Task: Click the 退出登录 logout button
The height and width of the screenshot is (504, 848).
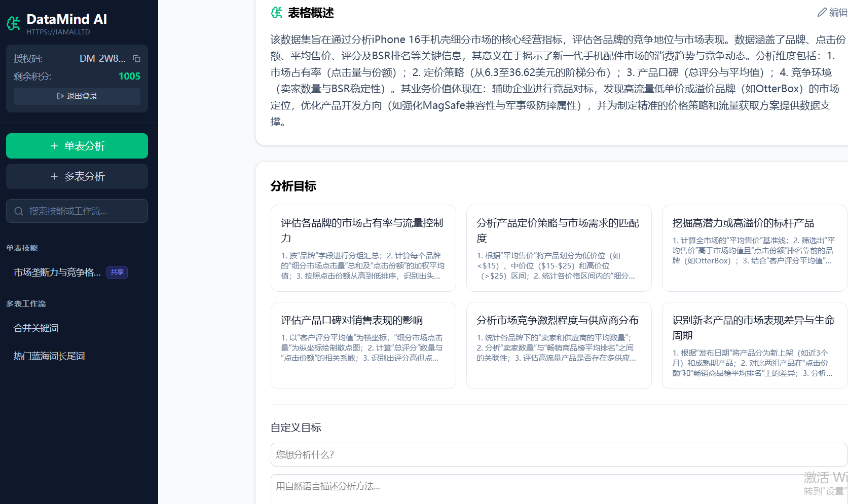Action: point(77,96)
